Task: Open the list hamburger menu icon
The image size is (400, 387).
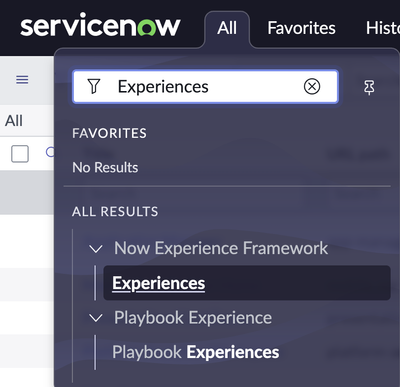Action: [x=22, y=80]
